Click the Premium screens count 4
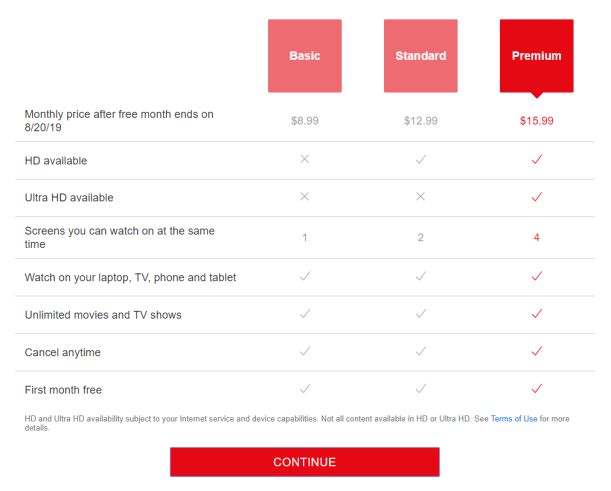 click(537, 237)
